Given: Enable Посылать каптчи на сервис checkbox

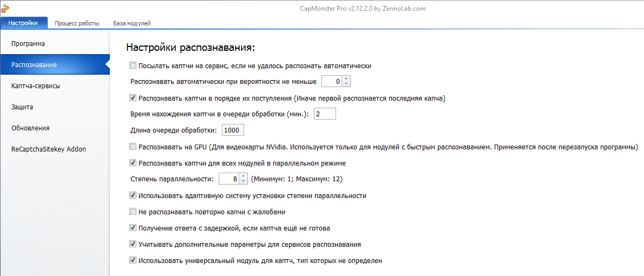Looking at the screenshot, I should click(133, 65).
